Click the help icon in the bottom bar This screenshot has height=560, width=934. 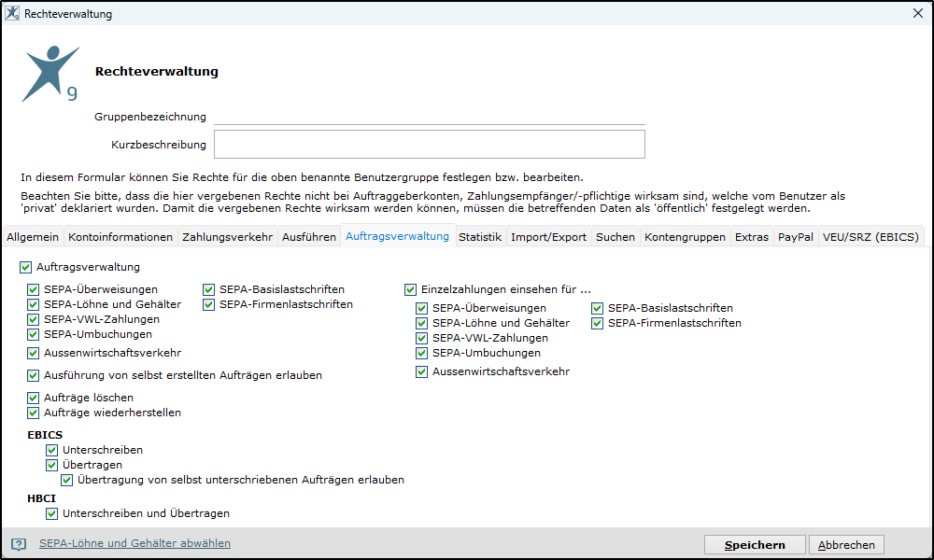point(19,544)
